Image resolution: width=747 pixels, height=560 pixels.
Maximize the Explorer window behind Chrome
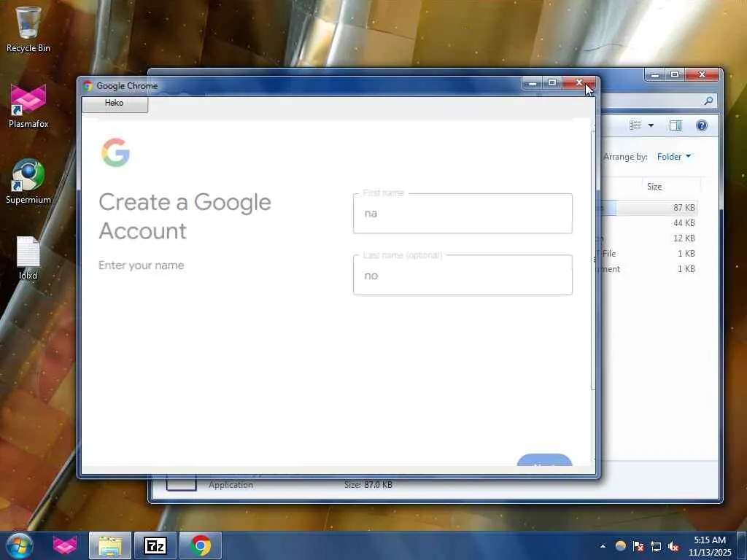675,75
